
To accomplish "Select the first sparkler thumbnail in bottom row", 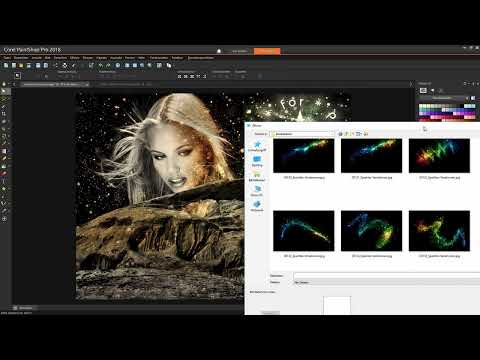I will tap(303, 231).
